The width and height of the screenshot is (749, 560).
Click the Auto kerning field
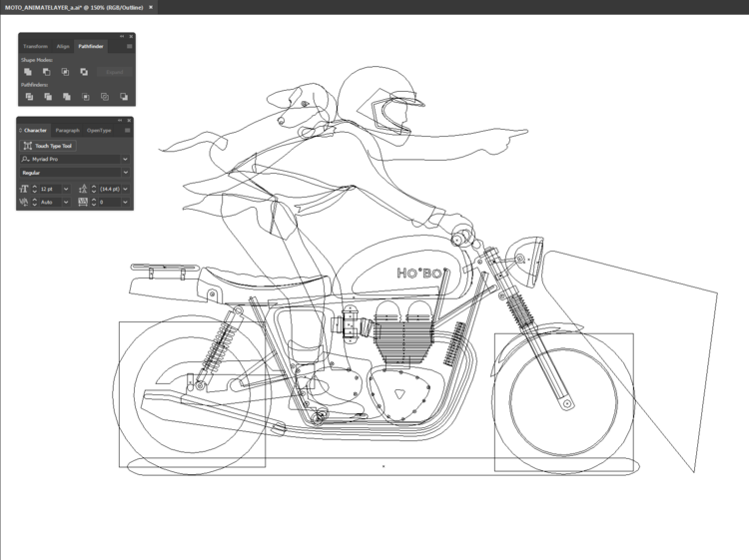[x=50, y=203]
